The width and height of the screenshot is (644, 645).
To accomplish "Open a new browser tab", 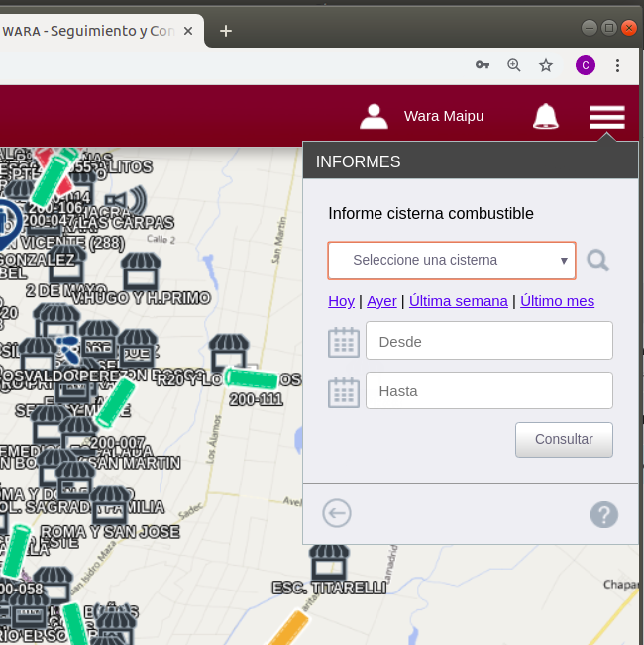I will [x=226, y=31].
